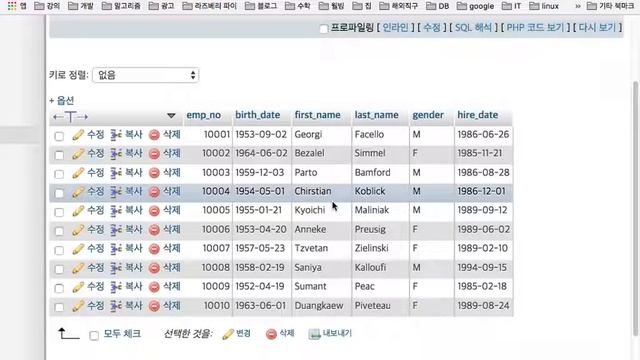Viewport: 640px width, 360px height.
Task: Click the 수정 link in the query bar
Action: [432, 27]
